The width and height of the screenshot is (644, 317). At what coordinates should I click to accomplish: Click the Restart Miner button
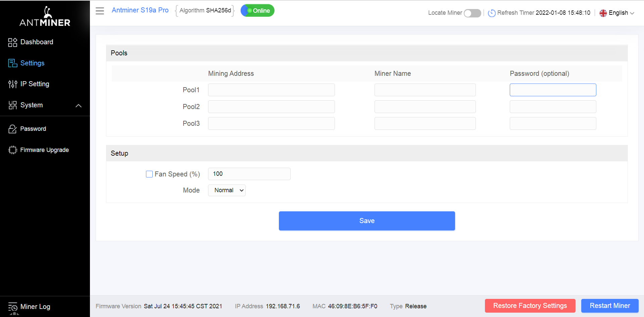610,306
